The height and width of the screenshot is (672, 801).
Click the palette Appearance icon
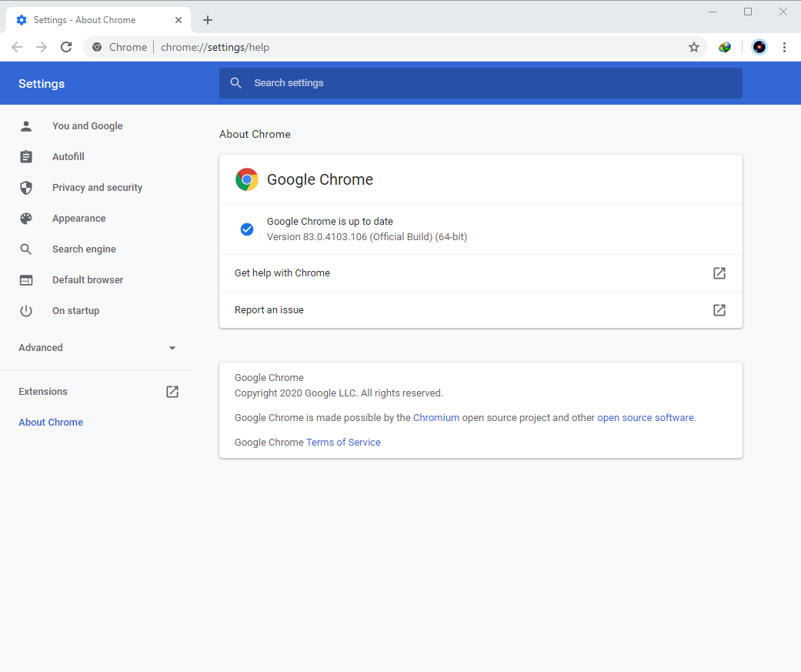pos(26,218)
